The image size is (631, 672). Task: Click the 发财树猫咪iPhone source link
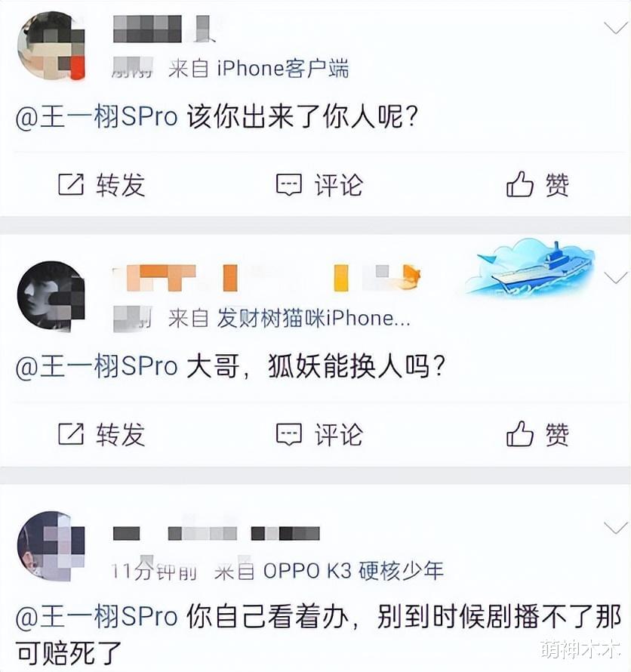coord(313,319)
